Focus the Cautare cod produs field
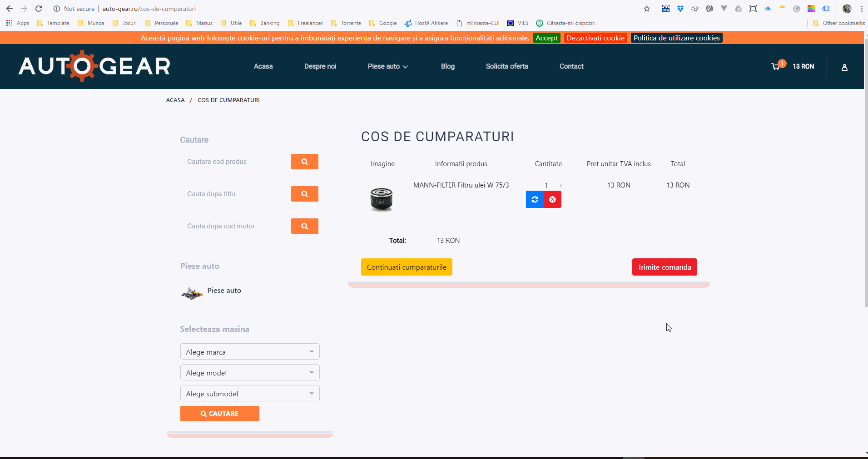 tap(236, 162)
